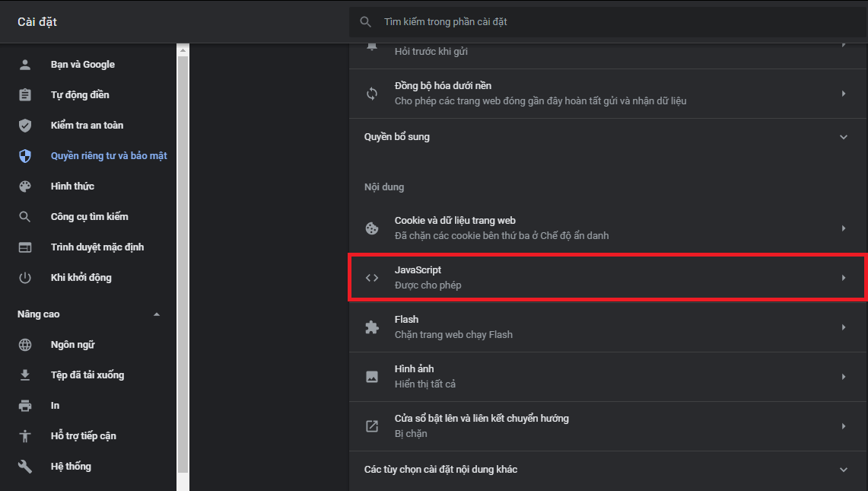Go to Tệp đã tải xuống
This screenshot has width=868, height=491.
pyautogui.click(x=88, y=375)
